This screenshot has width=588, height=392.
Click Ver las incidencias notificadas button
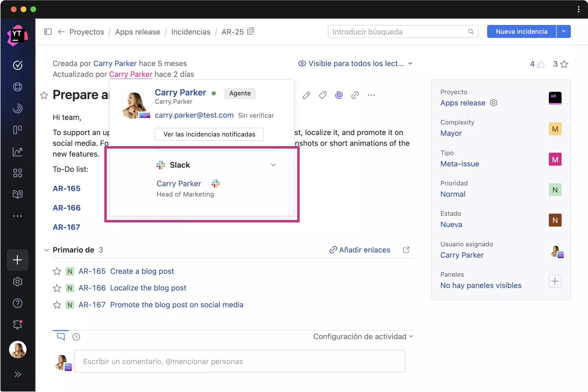click(209, 134)
